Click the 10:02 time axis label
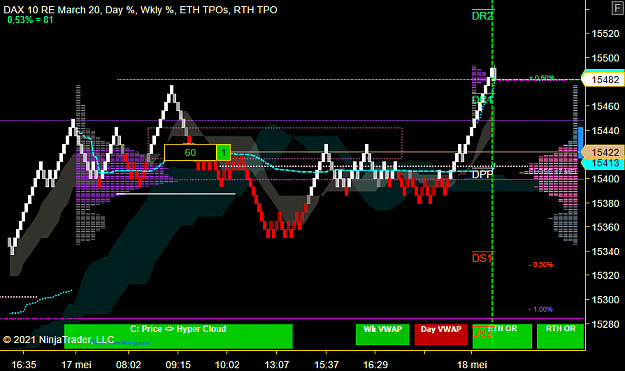The image size is (625, 371). pyautogui.click(x=227, y=365)
